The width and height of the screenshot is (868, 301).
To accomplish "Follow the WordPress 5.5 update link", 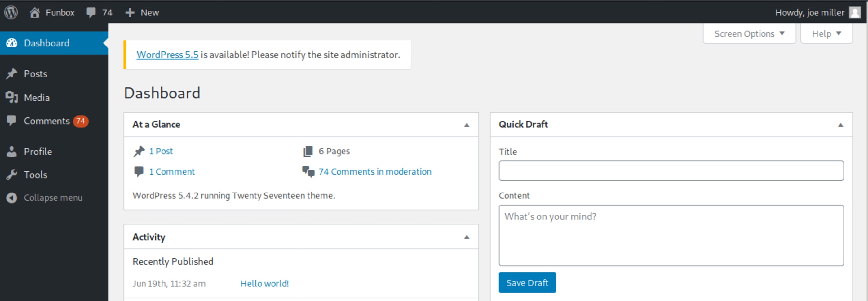I will click(x=167, y=55).
